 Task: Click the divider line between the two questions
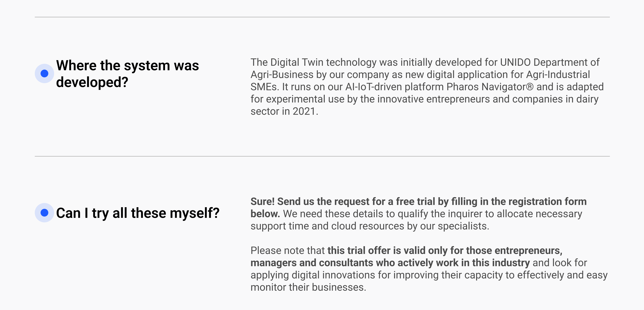[x=322, y=156]
